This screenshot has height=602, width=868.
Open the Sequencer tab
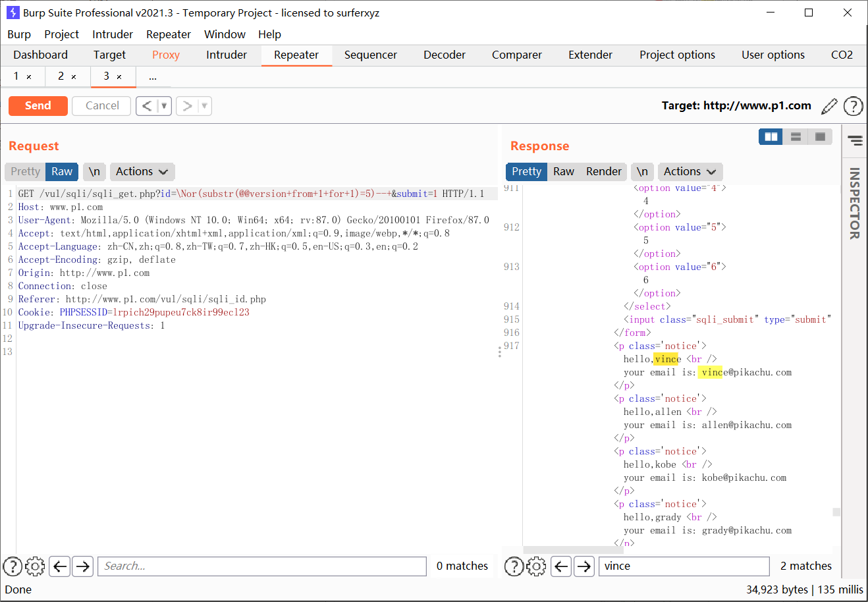click(371, 55)
